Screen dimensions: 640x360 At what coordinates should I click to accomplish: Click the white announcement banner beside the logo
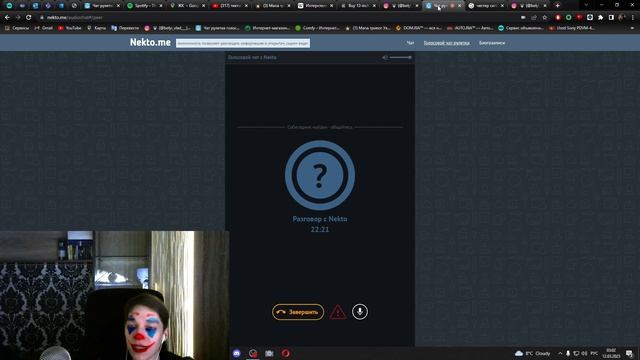pos(243,43)
